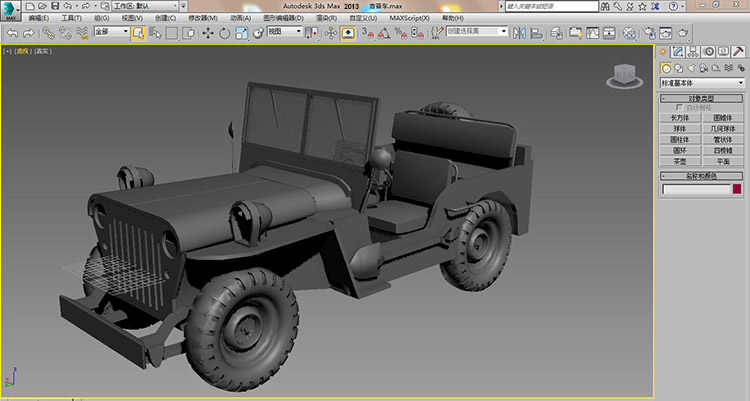Toggle the angle snap button
The height and width of the screenshot is (401, 750).
pos(383,33)
